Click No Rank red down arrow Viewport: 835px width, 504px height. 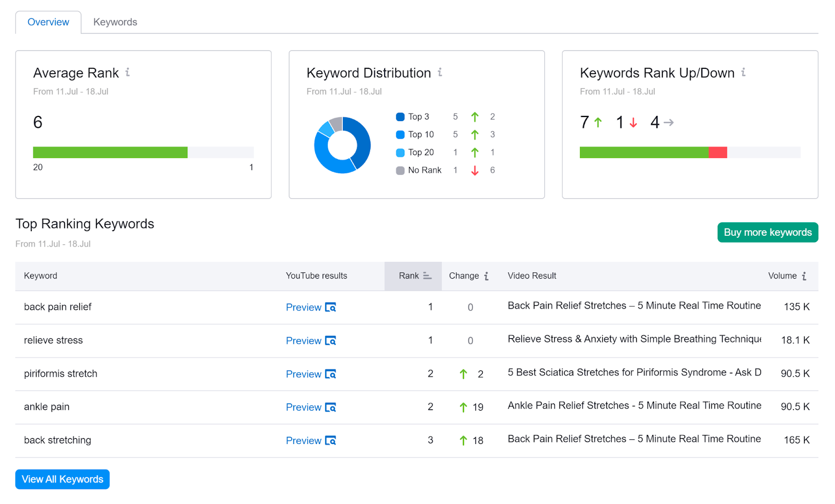click(x=475, y=171)
